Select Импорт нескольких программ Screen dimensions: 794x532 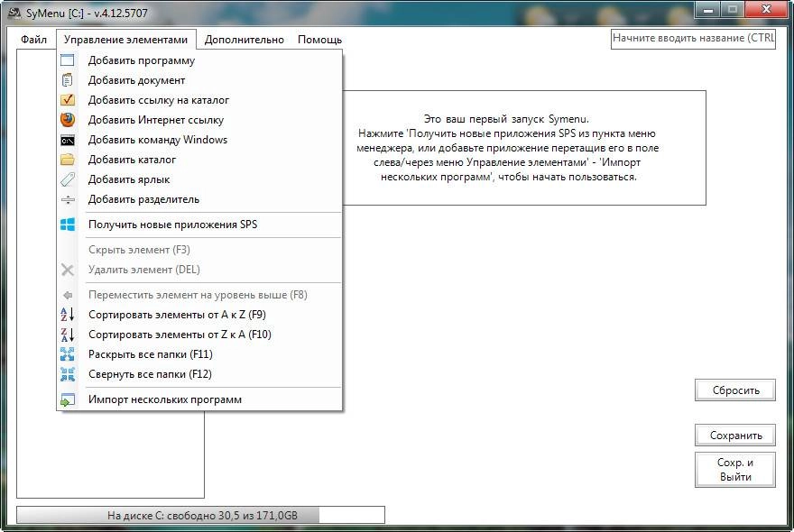[199, 399]
